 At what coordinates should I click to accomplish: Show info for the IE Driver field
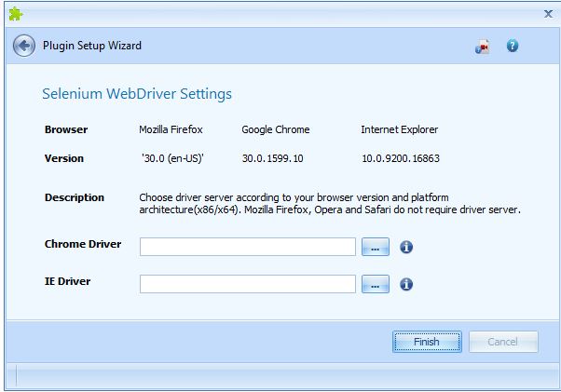point(406,284)
